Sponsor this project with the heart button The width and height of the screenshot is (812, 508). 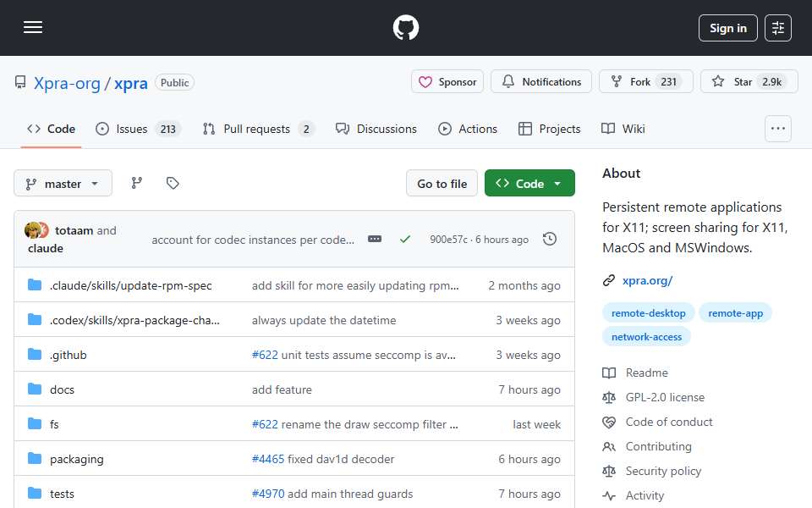[447, 82]
